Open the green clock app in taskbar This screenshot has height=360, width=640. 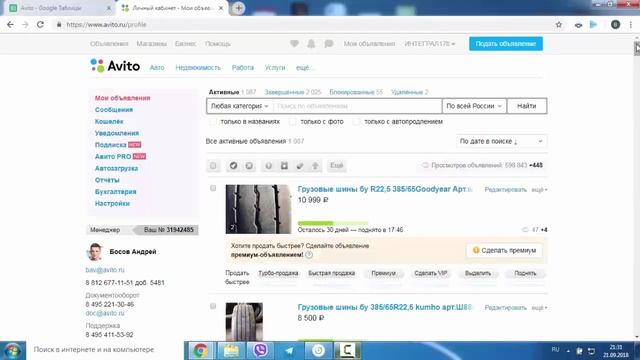(318, 350)
